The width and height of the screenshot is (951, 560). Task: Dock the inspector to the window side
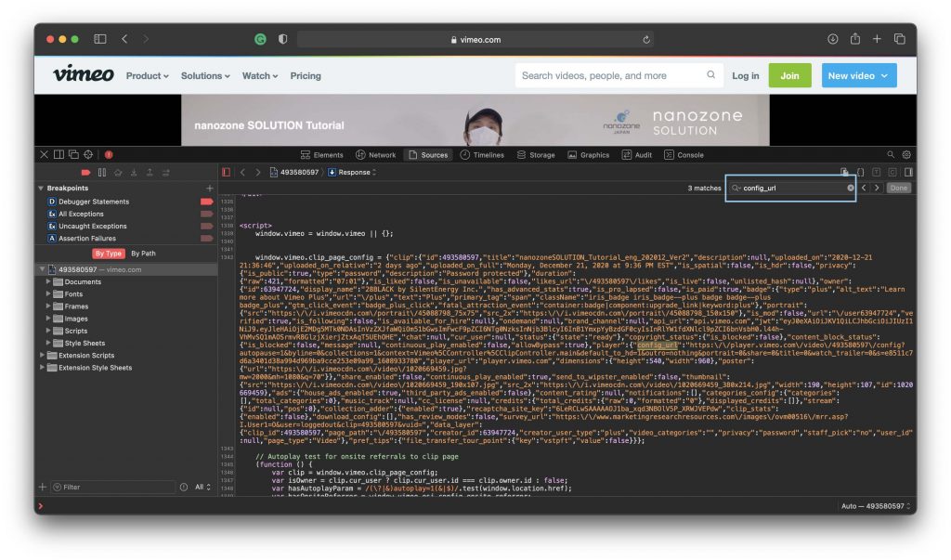59,155
